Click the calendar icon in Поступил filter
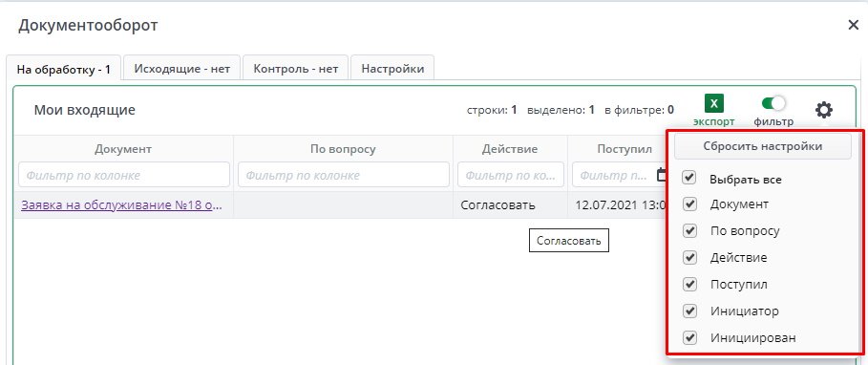The height and width of the screenshot is (365, 868). (x=661, y=175)
